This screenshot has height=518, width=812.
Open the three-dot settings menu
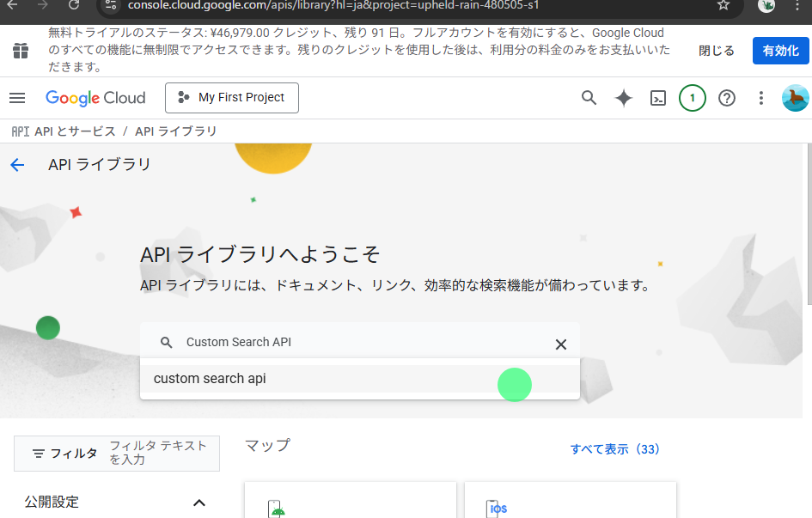coord(760,98)
